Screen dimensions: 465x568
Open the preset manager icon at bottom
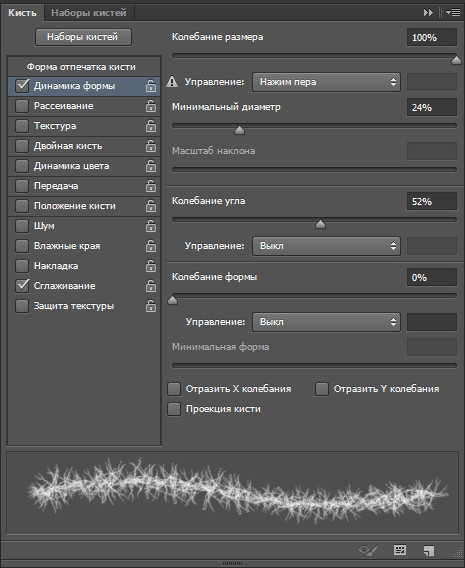[400, 550]
